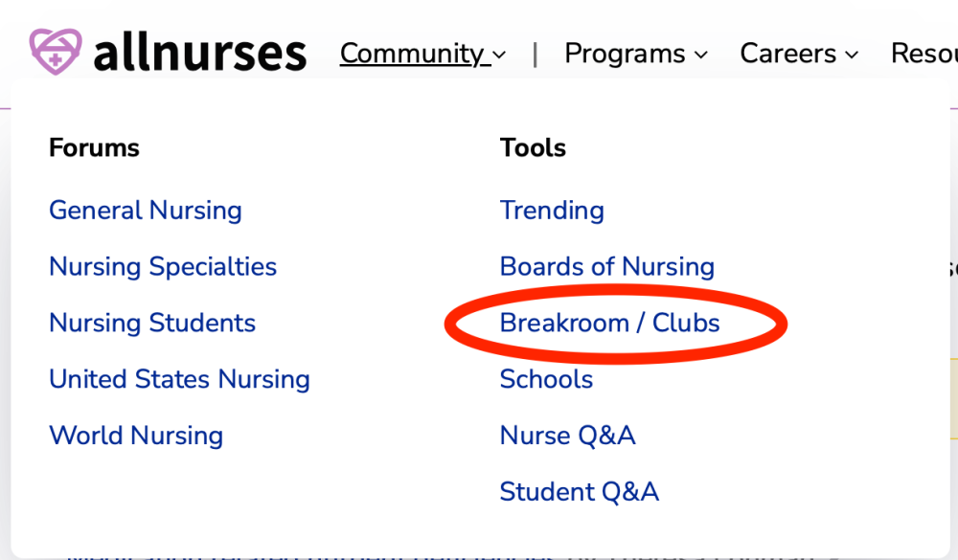The height and width of the screenshot is (560, 958).
Task: Click the Community chevron arrow
Action: (499, 56)
